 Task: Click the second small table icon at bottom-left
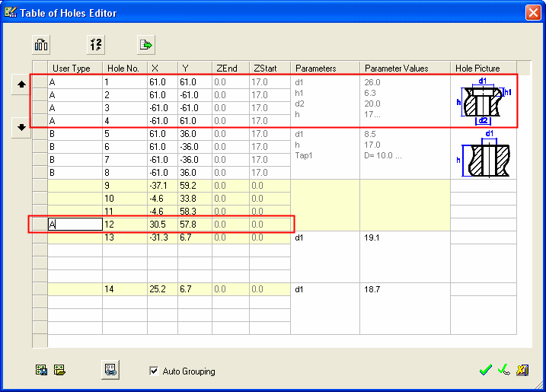coord(59,371)
